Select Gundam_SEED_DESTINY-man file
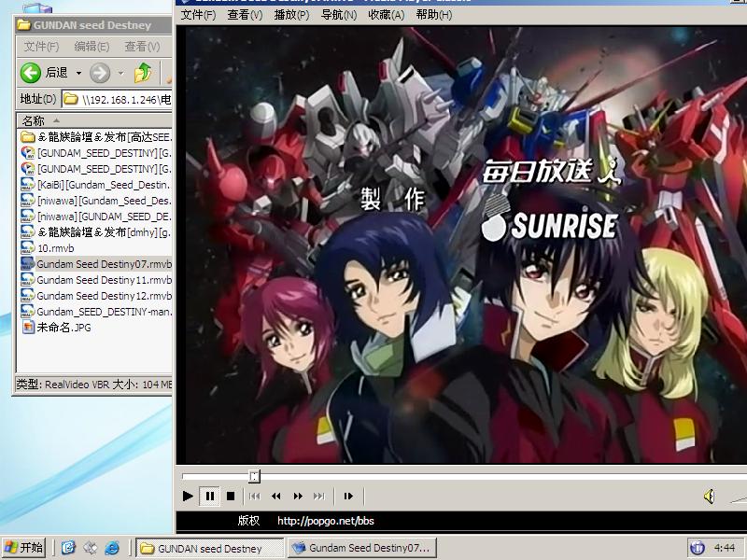The width and height of the screenshot is (747, 560). tap(96, 312)
